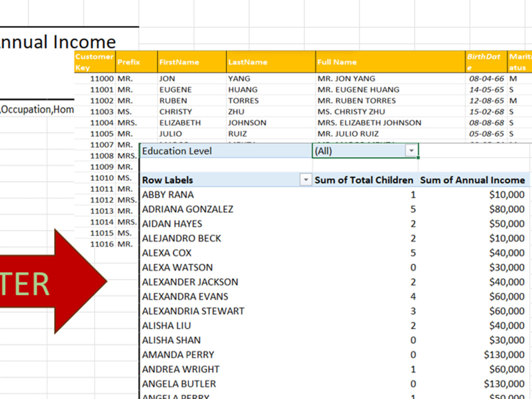Screen dimensions: 532x399
Task: Click the FirstName column header
Action: point(192,62)
